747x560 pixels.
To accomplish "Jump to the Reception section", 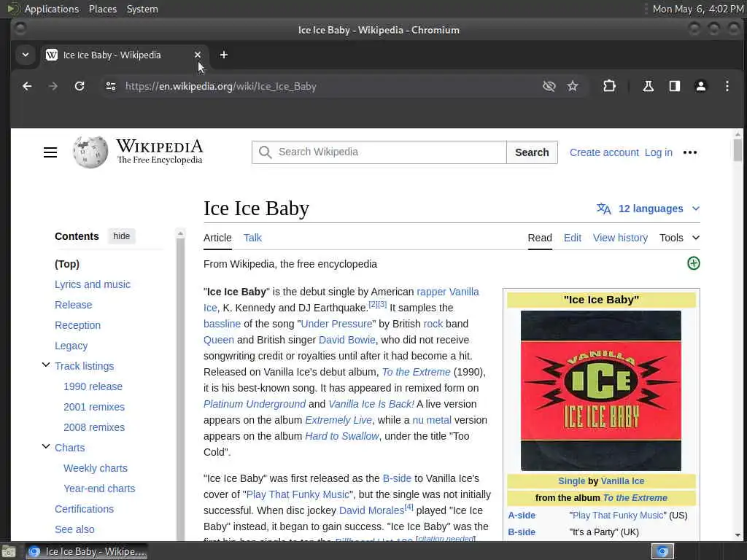I will coord(77,325).
